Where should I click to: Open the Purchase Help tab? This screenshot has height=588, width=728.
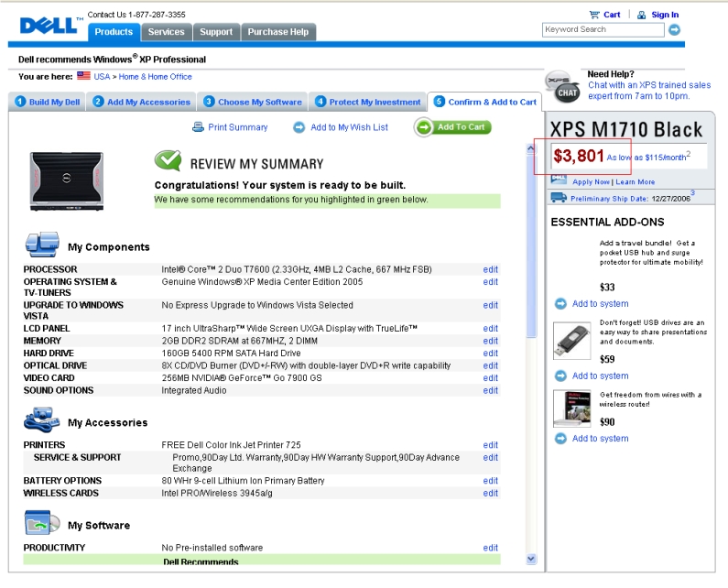(278, 32)
